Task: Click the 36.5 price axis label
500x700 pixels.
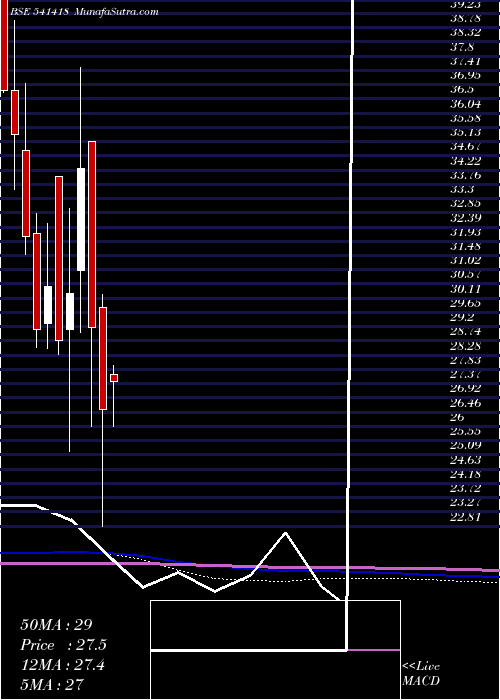Action: [x=462, y=90]
